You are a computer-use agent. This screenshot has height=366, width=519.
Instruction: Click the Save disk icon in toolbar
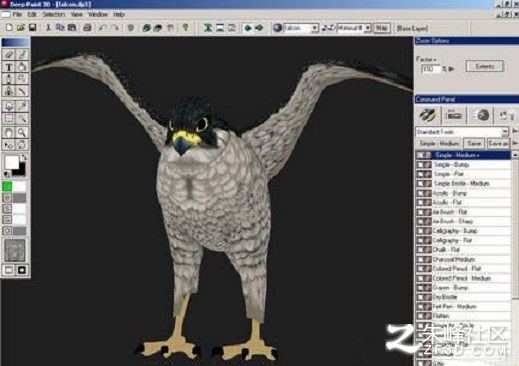coord(33,28)
